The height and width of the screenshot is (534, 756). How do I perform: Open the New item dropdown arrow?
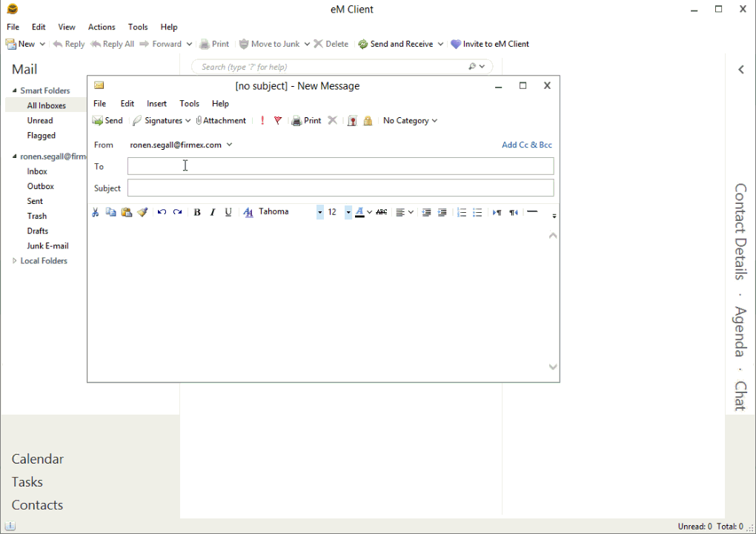click(42, 44)
